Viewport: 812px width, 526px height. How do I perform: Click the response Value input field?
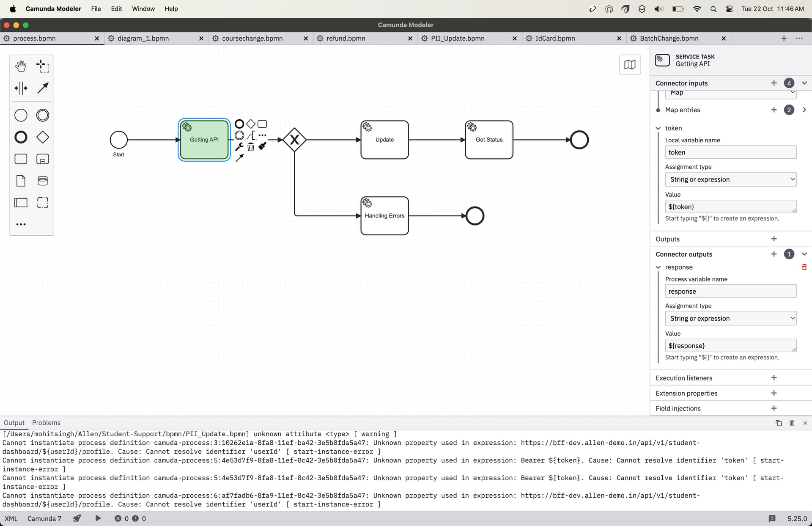[x=731, y=346]
